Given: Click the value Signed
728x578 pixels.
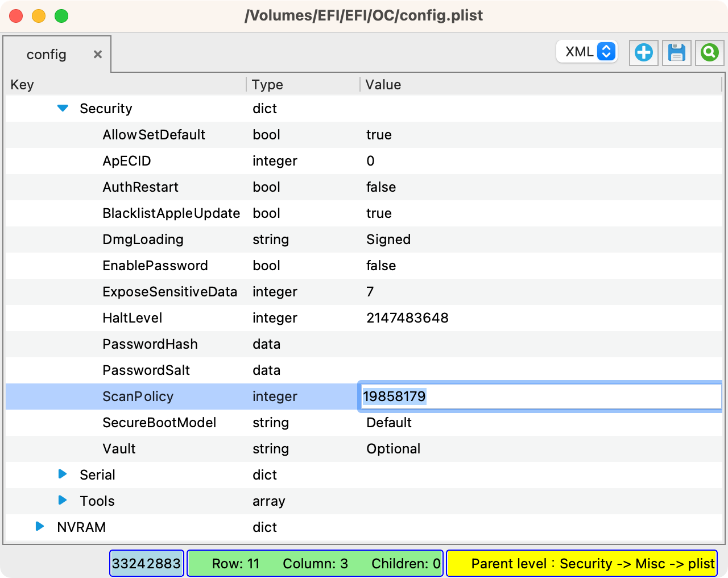Looking at the screenshot, I should (x=388, y=240).
